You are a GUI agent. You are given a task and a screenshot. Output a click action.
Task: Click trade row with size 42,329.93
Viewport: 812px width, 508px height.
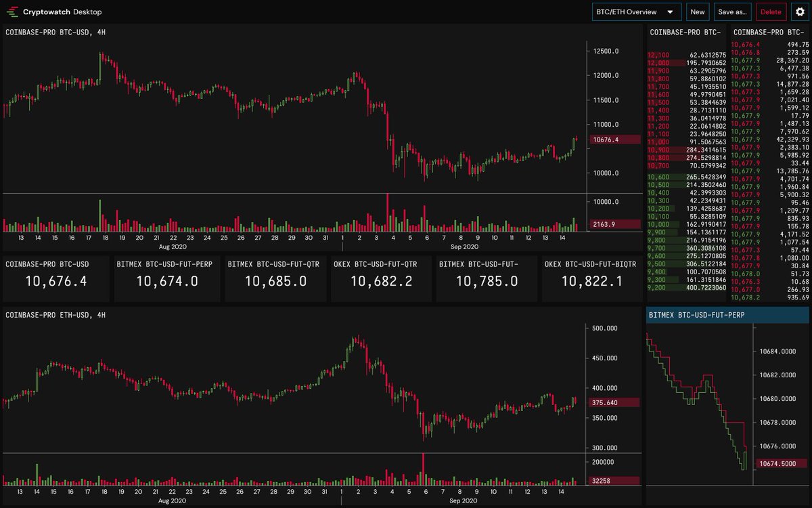(x=770, y=139)
